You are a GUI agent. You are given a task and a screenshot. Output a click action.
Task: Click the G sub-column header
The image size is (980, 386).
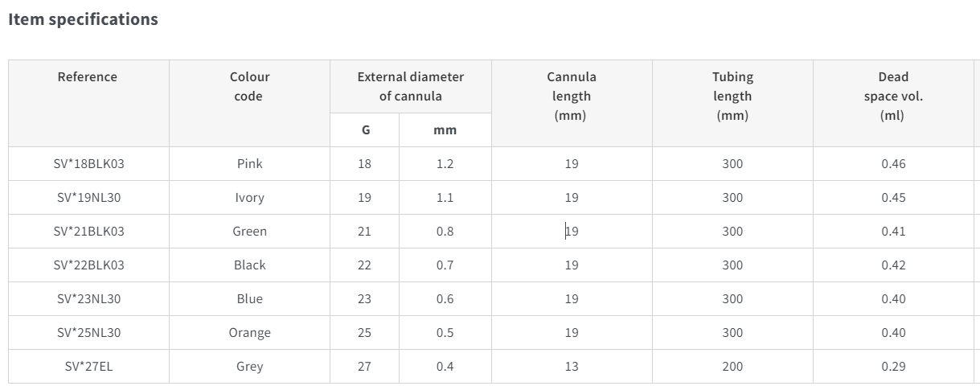point(365,130)
